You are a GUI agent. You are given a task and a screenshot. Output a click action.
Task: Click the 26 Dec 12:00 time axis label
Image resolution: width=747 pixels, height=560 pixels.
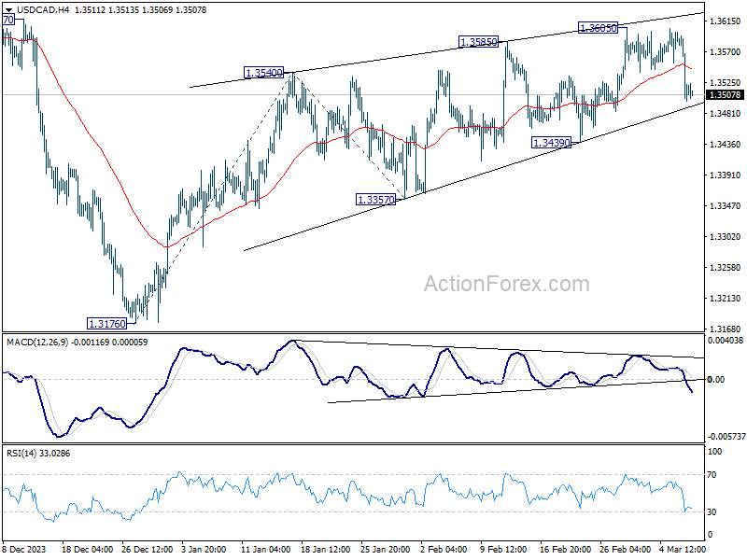pos(148,549)
